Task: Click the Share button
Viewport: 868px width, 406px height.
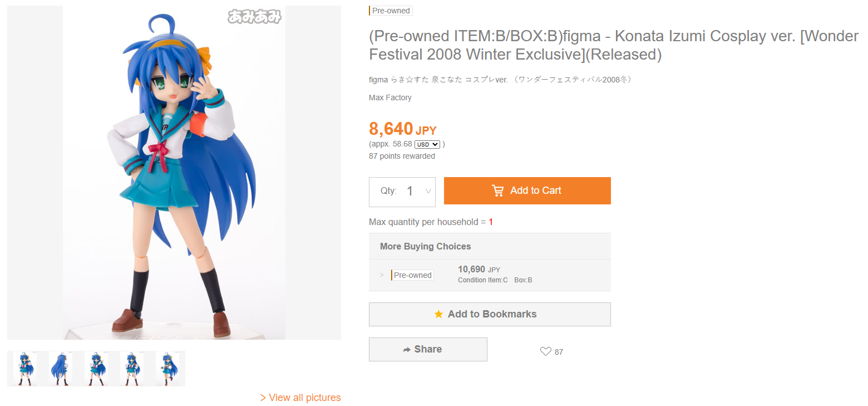Action: pos(428,349)
